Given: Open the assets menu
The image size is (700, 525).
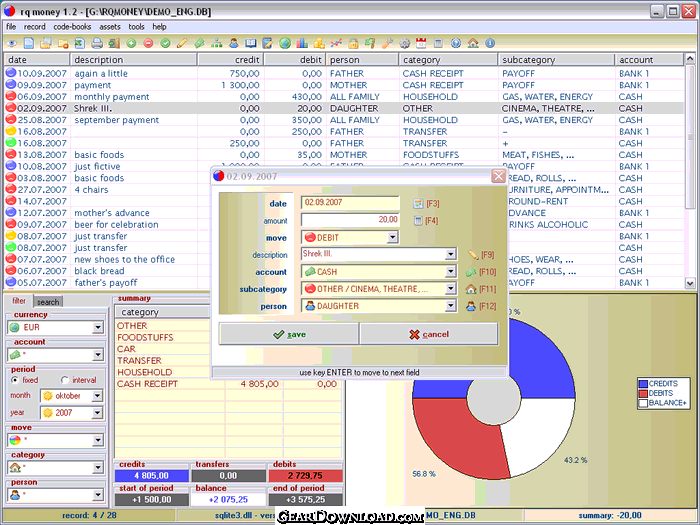Looking at the screenshot, I should pyautogui.click(x=110, y=27).
